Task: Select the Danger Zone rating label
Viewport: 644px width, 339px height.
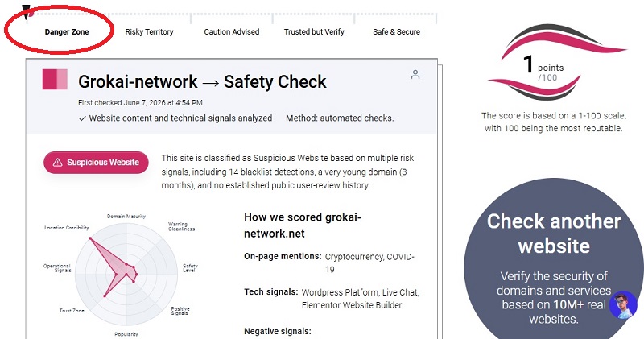Action: click(67, 32)
